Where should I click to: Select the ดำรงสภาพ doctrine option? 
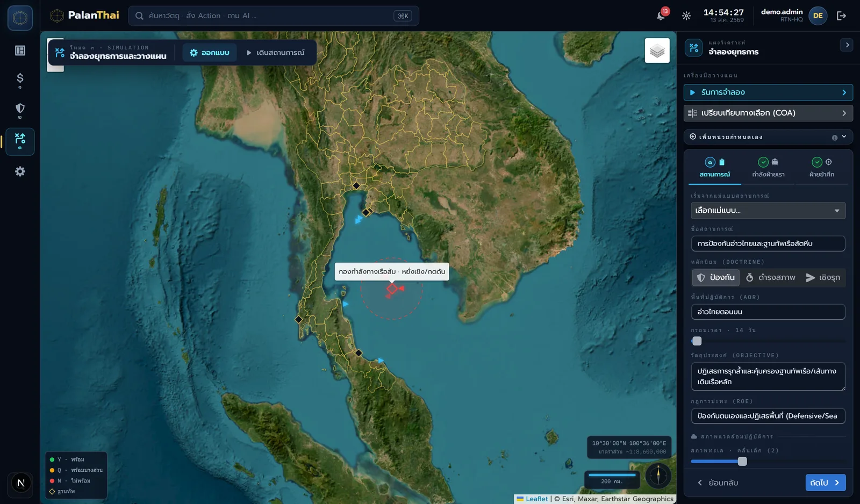click(771, 277)
